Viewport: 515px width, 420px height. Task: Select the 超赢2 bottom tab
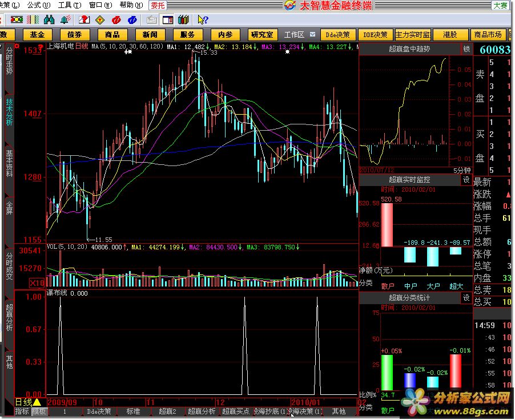coord(167,411)
